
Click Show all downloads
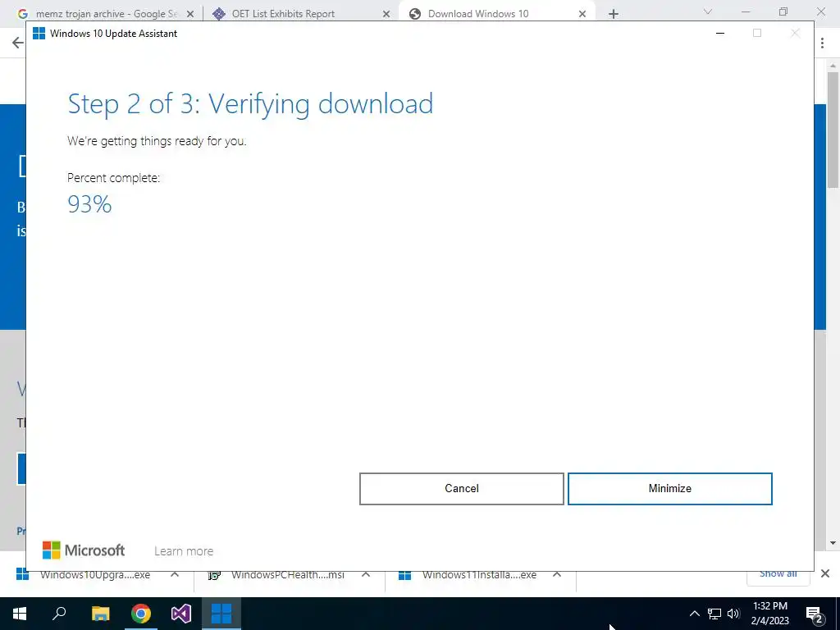point(778,574)
